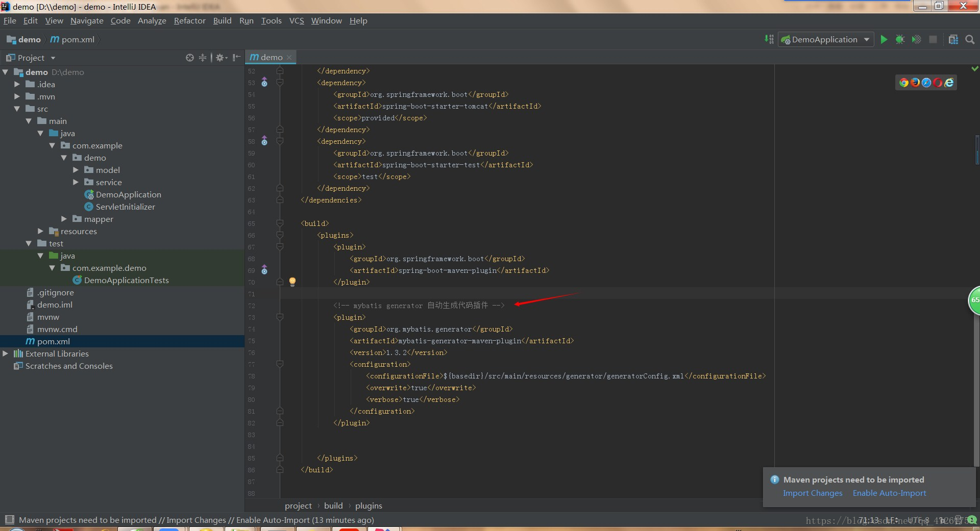Open Project Structure dialog icon

[953, 39]
